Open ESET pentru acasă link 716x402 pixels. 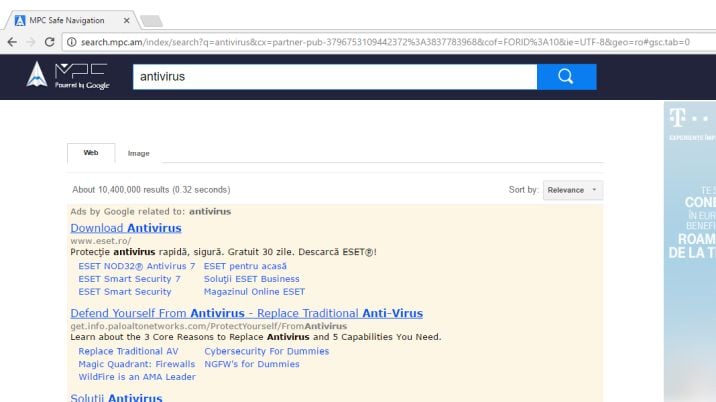245,266
